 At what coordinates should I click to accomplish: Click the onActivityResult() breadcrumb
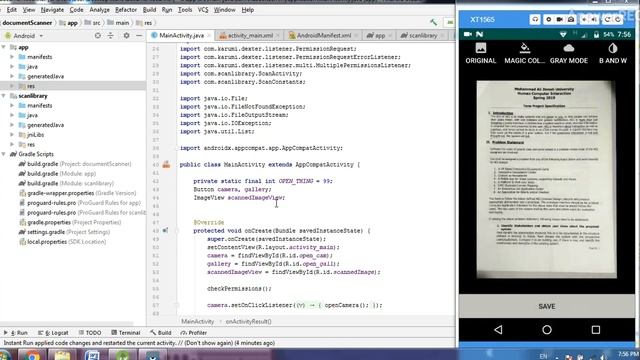pos(249,322)
